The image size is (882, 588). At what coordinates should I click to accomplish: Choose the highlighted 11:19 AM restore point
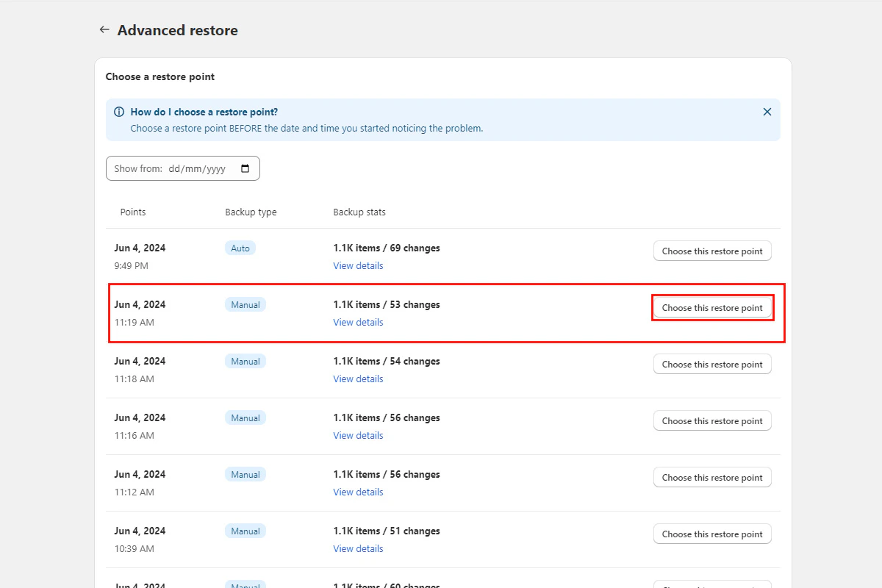(x=711, y=307)
